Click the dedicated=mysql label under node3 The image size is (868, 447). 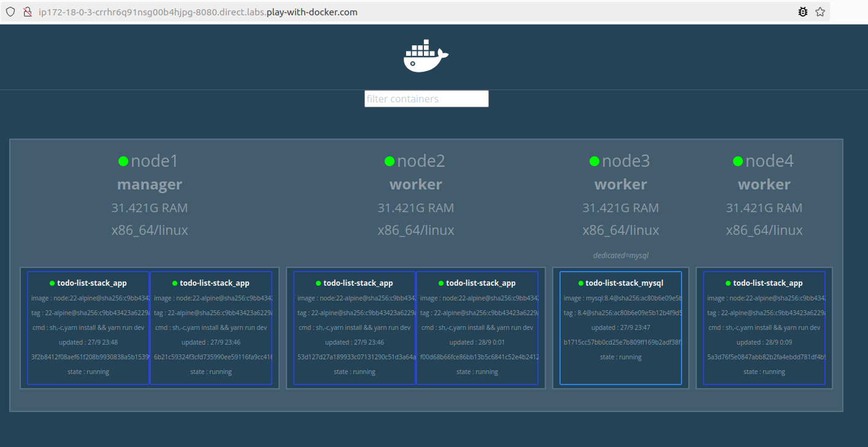621,256
